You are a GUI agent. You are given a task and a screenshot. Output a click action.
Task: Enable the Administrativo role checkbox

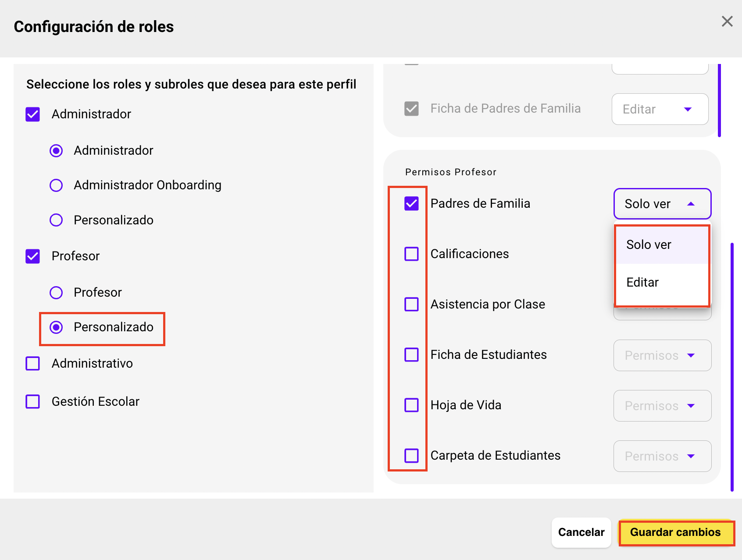(33, 363)
